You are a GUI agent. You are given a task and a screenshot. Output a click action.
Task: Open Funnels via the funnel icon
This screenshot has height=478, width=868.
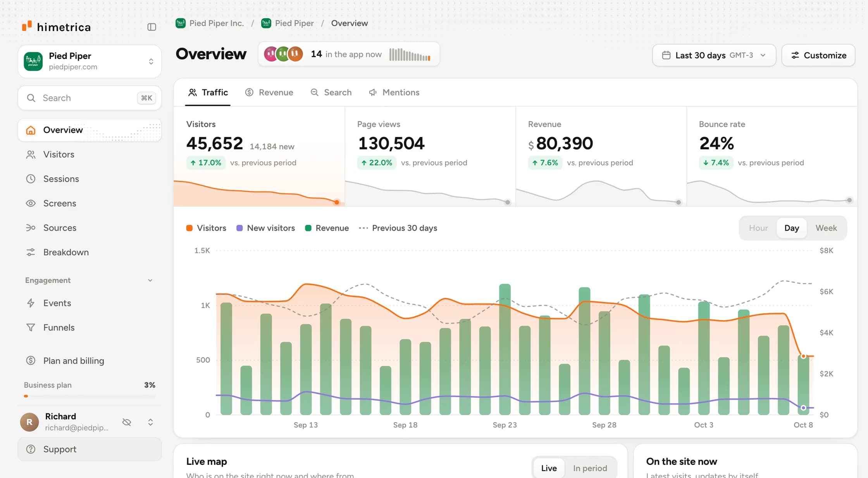pyautogui.click(x=31, y=327)
